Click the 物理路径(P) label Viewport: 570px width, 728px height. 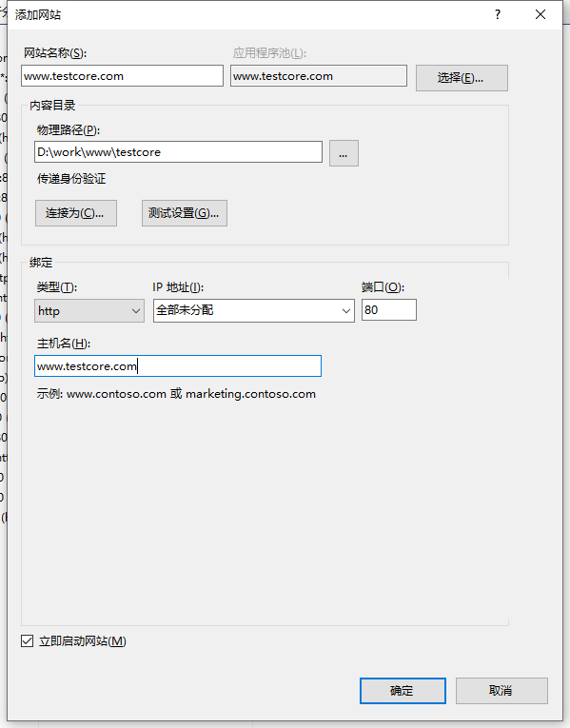[x=69, y=130]
